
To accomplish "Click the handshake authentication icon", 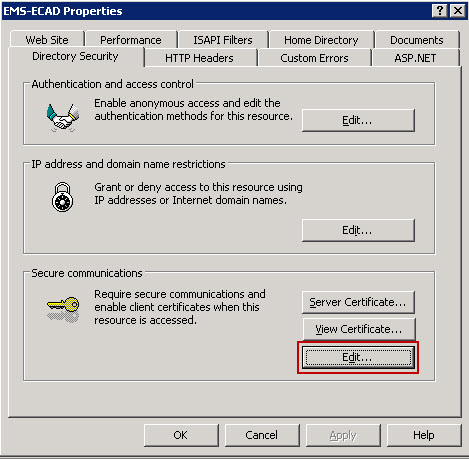I will [63, 118].
